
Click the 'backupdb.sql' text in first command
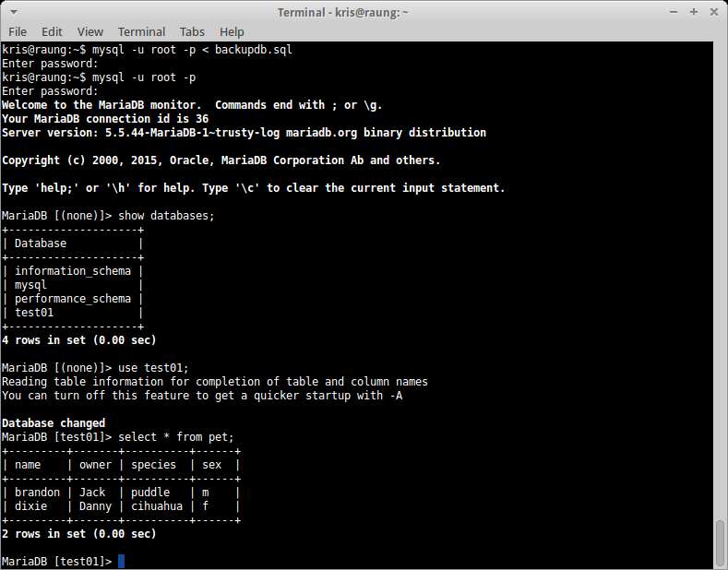click(254, 49)
